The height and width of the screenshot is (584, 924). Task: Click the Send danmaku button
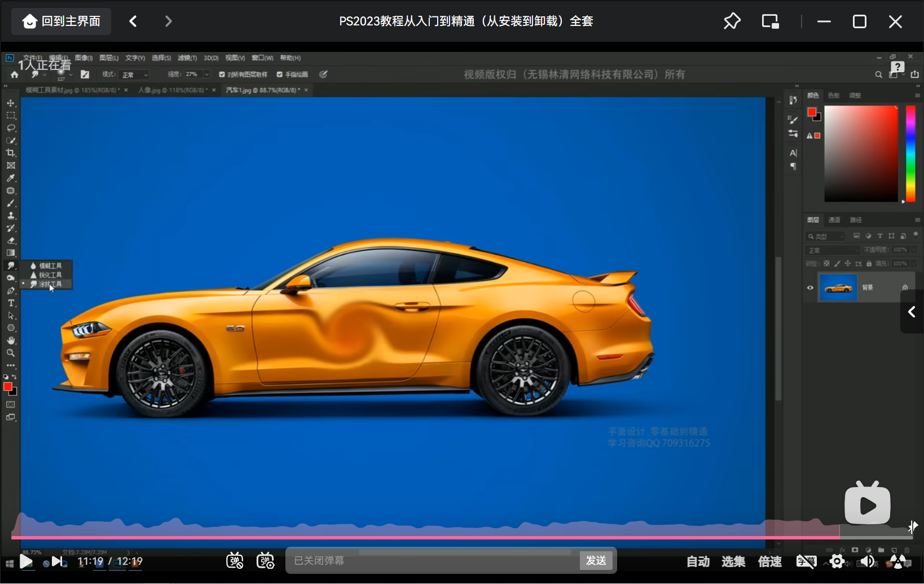(x=596, y=560)
